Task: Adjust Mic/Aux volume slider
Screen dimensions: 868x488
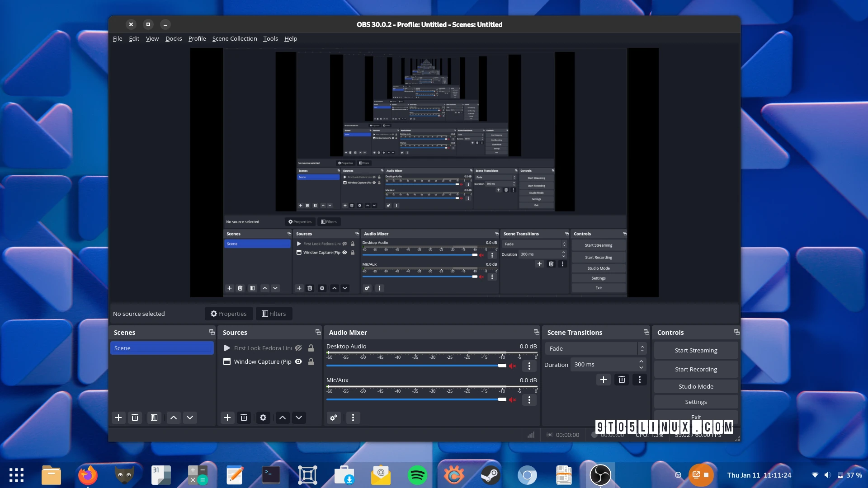Action: coord(416,399)
